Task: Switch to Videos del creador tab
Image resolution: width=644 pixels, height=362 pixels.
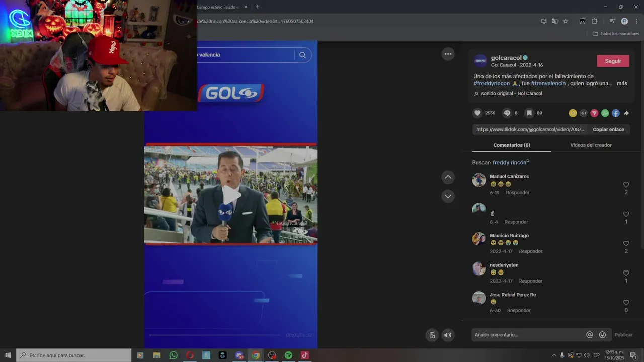Action: 591,145
